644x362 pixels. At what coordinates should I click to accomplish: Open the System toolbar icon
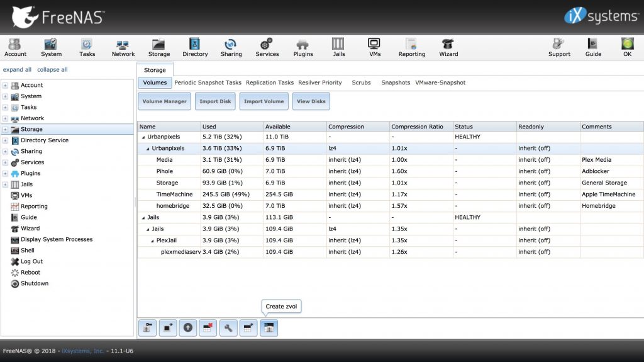[x=51, y=47]
